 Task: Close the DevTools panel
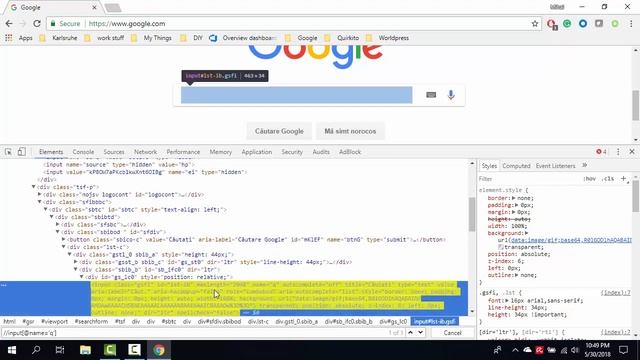(x=632, y=152)
